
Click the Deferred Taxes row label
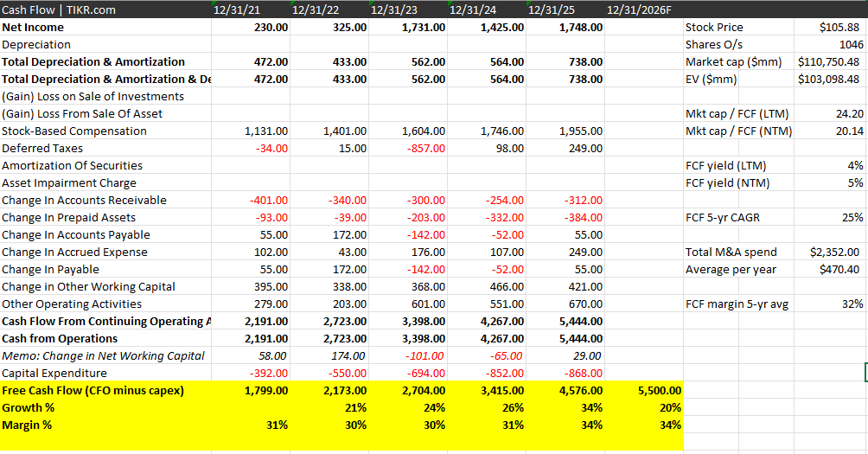tap(42, 149)
